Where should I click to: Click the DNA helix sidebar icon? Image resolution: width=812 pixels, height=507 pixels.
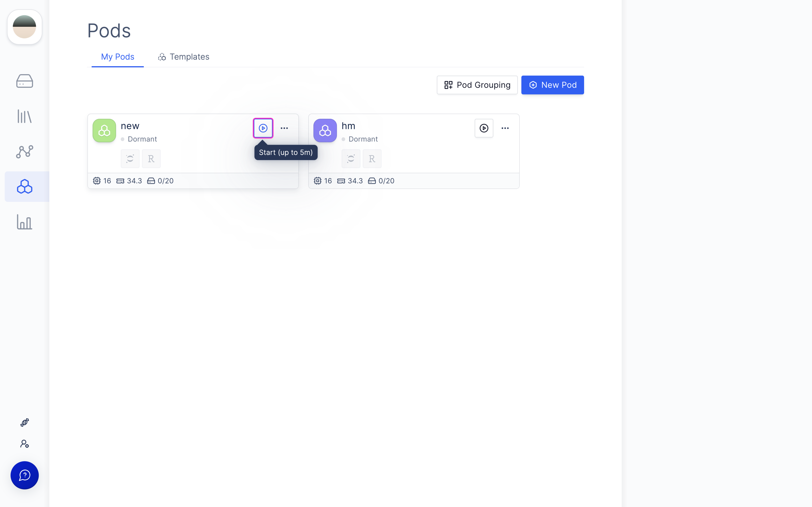pyautogui.click(x=24, y=422)
